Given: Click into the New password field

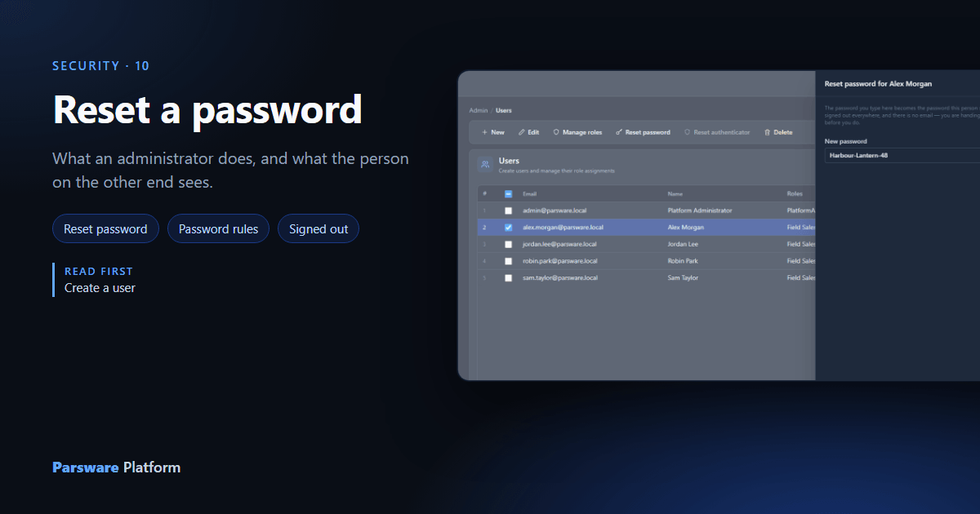Looking at the screenshot, I should tap(902, 155).
